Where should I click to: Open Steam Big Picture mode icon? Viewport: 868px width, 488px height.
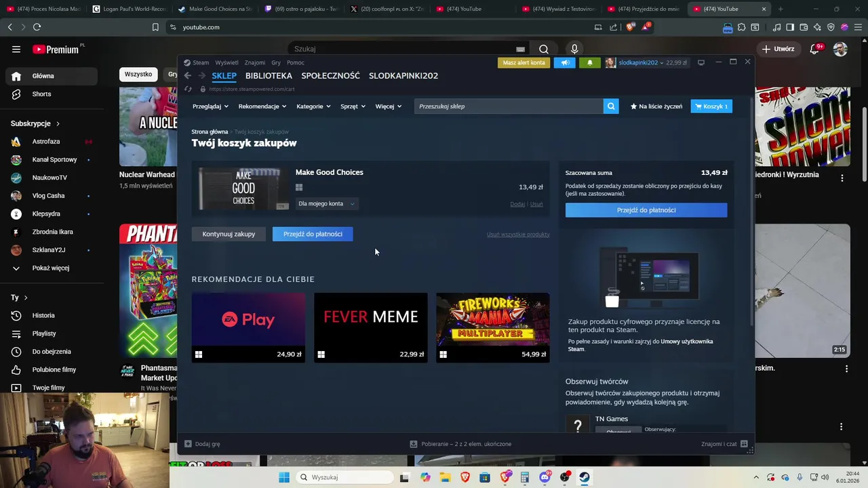tap(701, 62)
